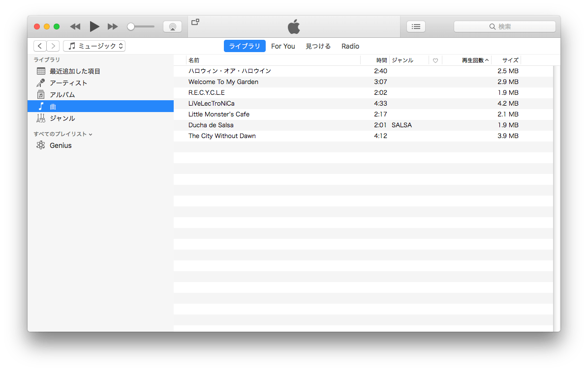Viewport: 588px width, 371px height.
Task: Select the 曲 songs item in sidebar
Action: [100, 106]
